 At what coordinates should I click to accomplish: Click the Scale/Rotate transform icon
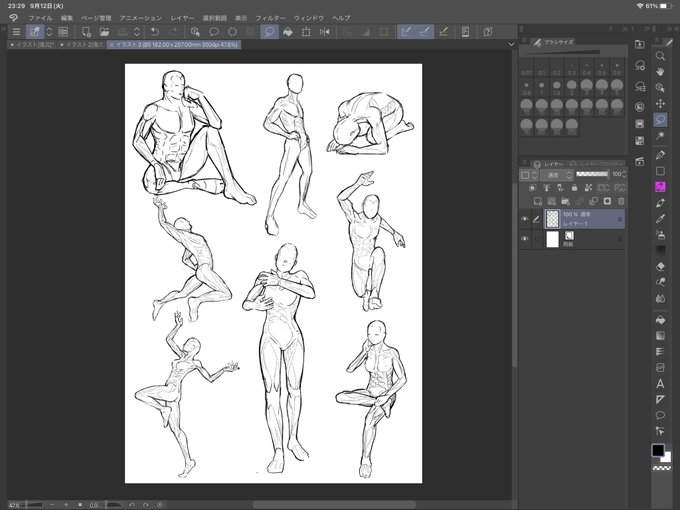click(x=306, y=32)
